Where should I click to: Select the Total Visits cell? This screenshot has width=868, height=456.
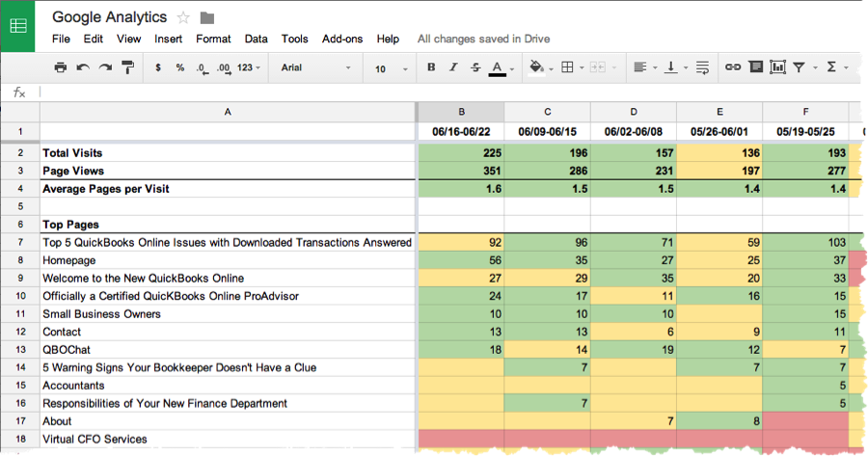point(228,152)
